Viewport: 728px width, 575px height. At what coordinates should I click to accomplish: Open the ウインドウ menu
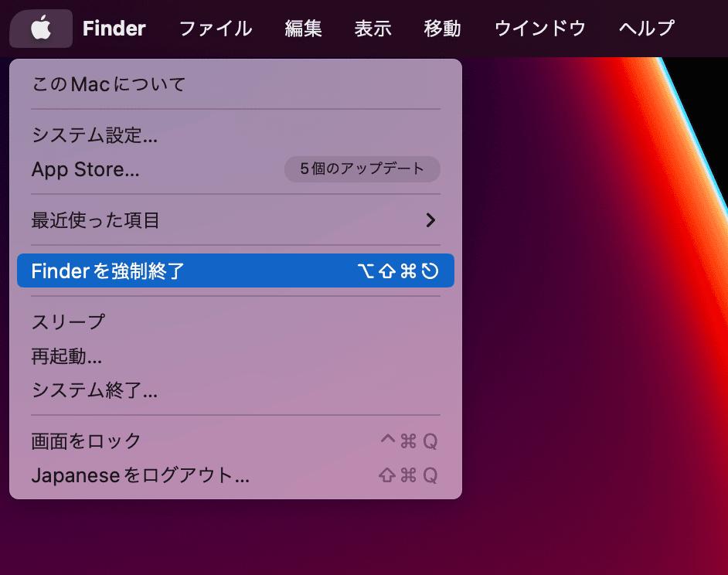[x=540, y=29]
